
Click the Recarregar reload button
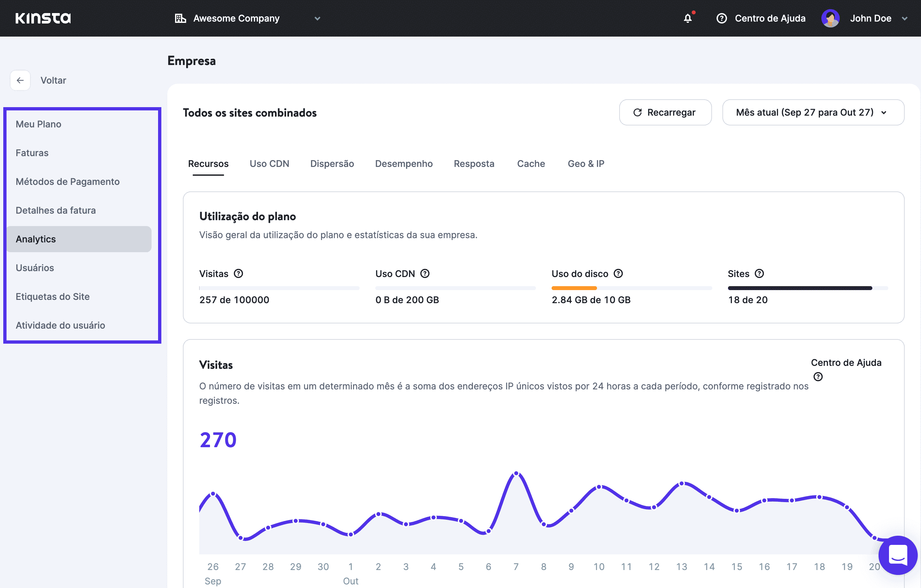point(665,112)
